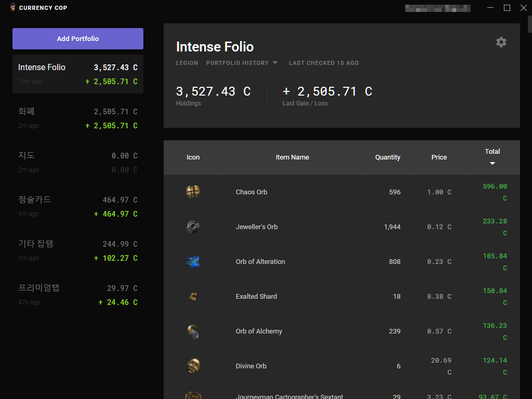The image size is (532, 399).
Task: Toggle sort arrow under Total column
Action: point(493,164)
